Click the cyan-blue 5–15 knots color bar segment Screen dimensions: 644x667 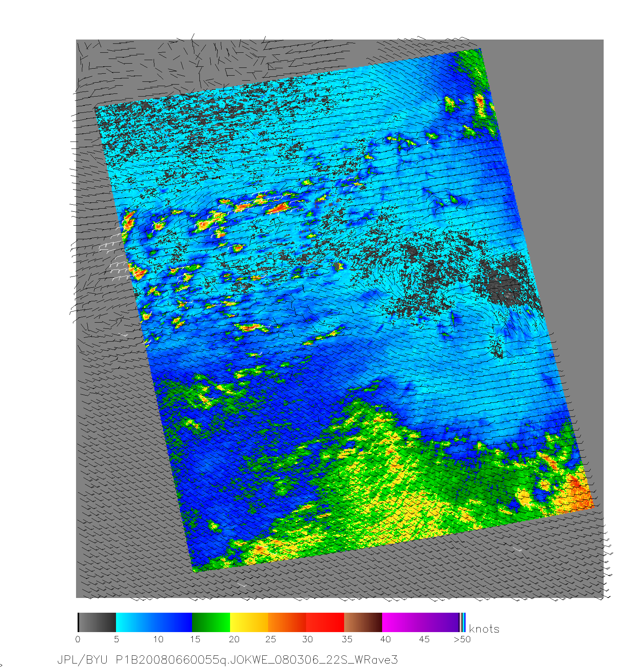[154, 622]
